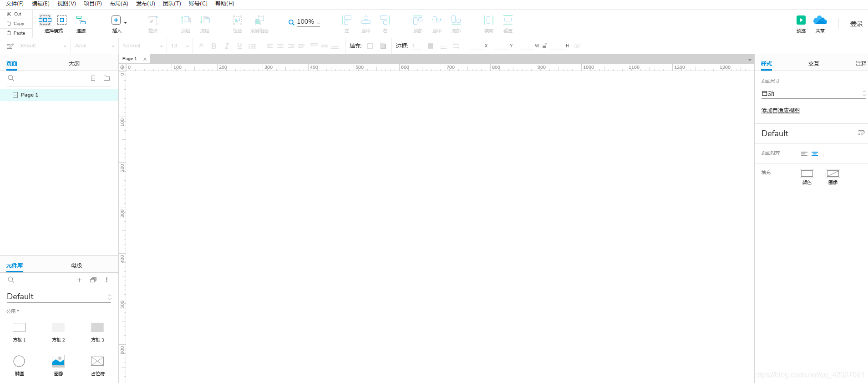Open the 文件(F) menu
Screen dimensions: 868x383
15,4
